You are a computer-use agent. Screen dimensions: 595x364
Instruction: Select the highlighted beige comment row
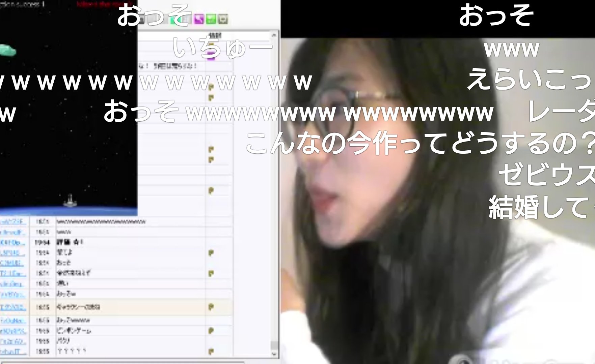[116, 307]
